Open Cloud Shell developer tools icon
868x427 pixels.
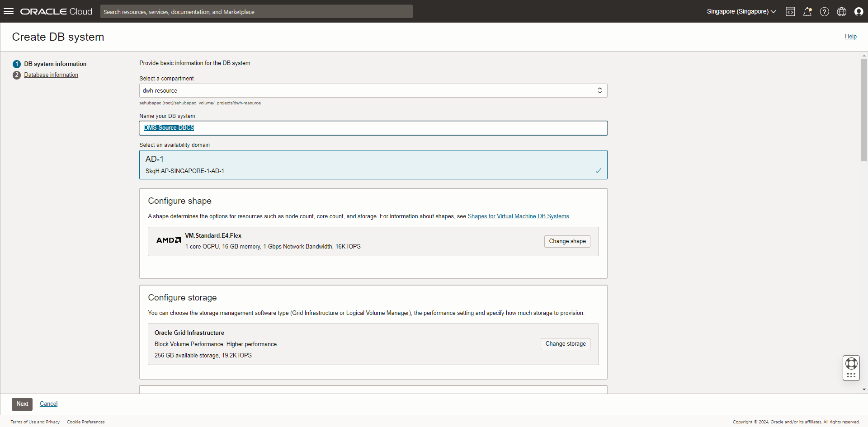790,12
